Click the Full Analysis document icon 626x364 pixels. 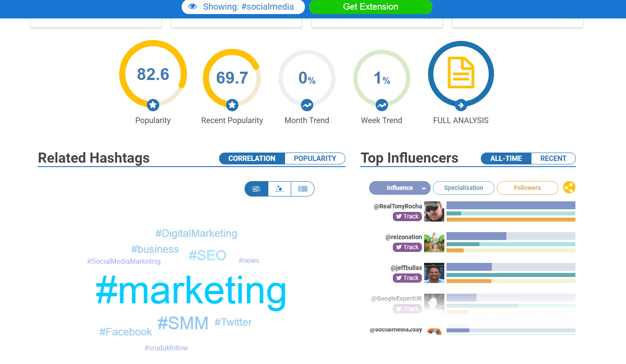tap(461, 73)
